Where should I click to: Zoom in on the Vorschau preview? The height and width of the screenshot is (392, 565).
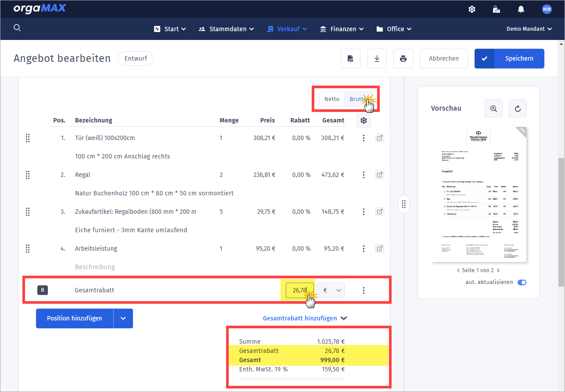click(493, 108)
